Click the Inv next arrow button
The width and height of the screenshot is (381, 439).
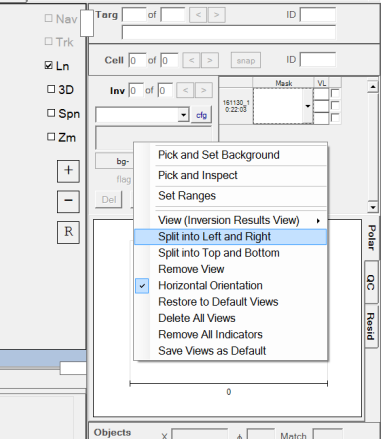(204, 90)
